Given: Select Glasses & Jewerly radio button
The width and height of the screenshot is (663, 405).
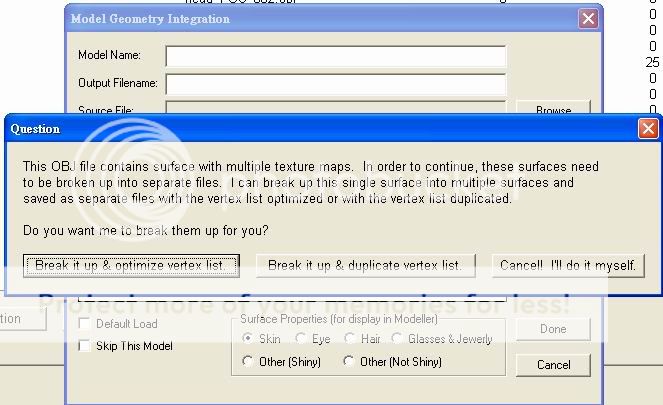Looking at the screenshot, I should click(398, 339).
